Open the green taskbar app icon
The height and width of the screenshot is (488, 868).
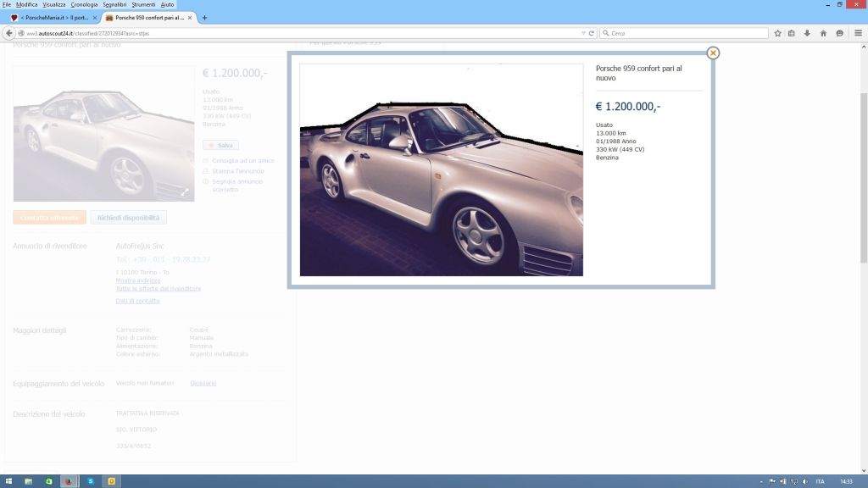[x=48, y=481]
